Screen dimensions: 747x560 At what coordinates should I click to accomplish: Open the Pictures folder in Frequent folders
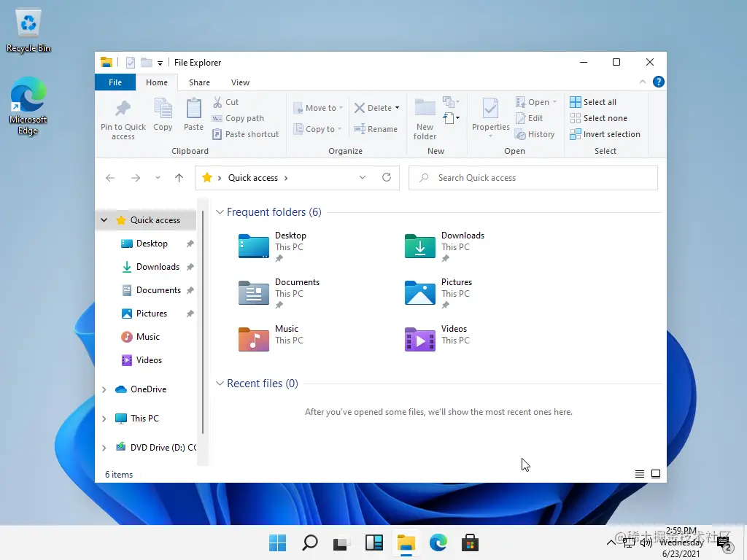(438, 293)
